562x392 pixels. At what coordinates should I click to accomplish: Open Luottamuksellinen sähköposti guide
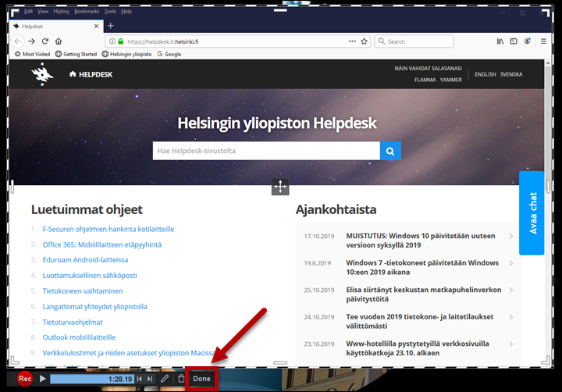tap(90, 276)
